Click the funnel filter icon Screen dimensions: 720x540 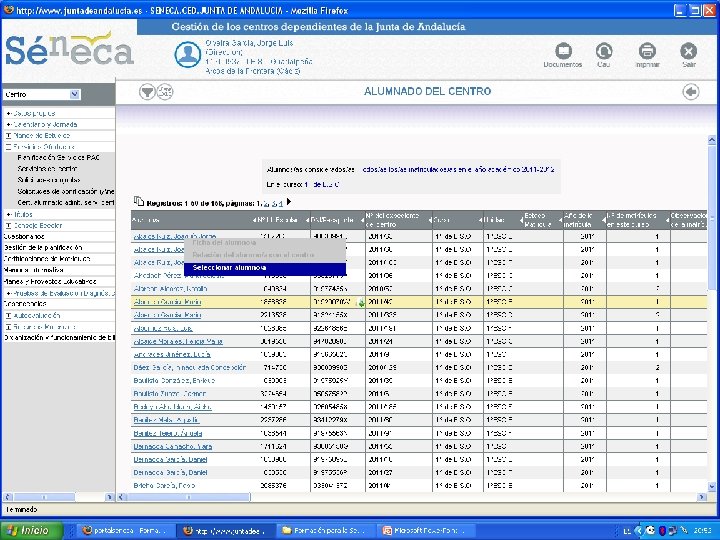click(147, 92)
